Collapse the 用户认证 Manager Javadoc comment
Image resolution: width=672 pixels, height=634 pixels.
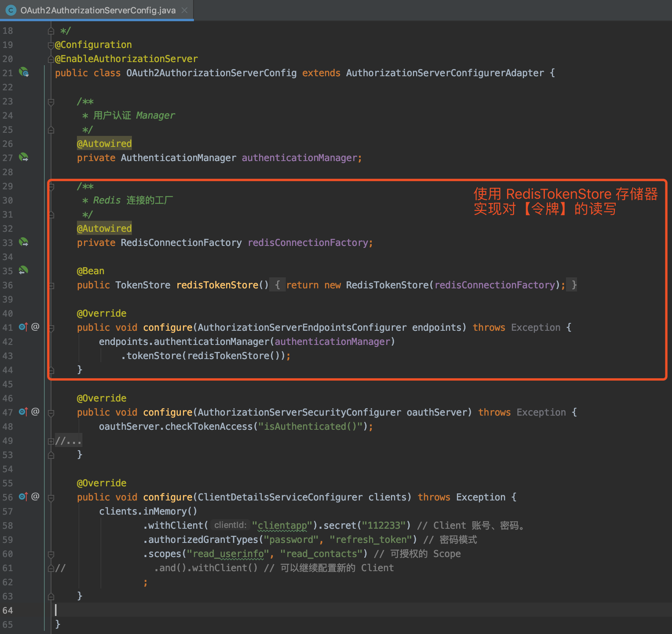click(x=51, y=102)
